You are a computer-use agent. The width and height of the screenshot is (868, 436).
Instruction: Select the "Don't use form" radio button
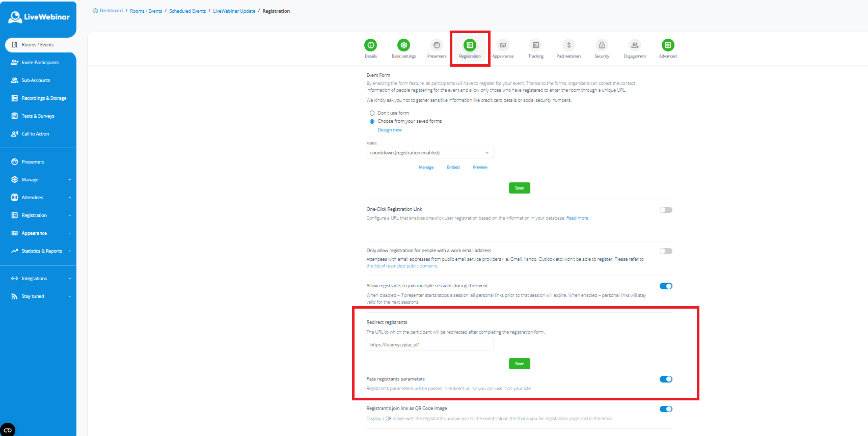[372, 113]
